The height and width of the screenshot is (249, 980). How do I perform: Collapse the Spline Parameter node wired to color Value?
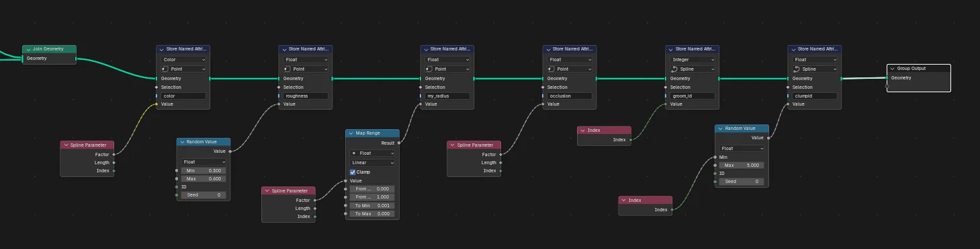(66, 145)
